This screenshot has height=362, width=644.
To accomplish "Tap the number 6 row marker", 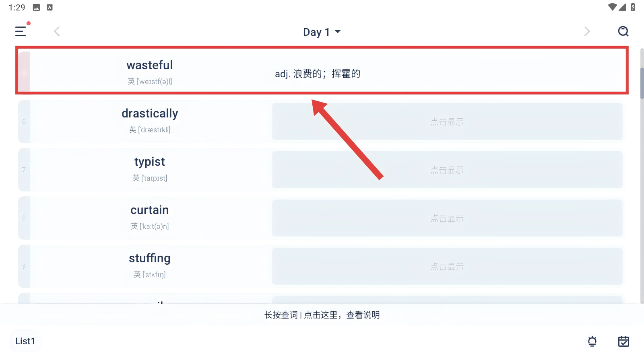I will [x=24, y=121].
